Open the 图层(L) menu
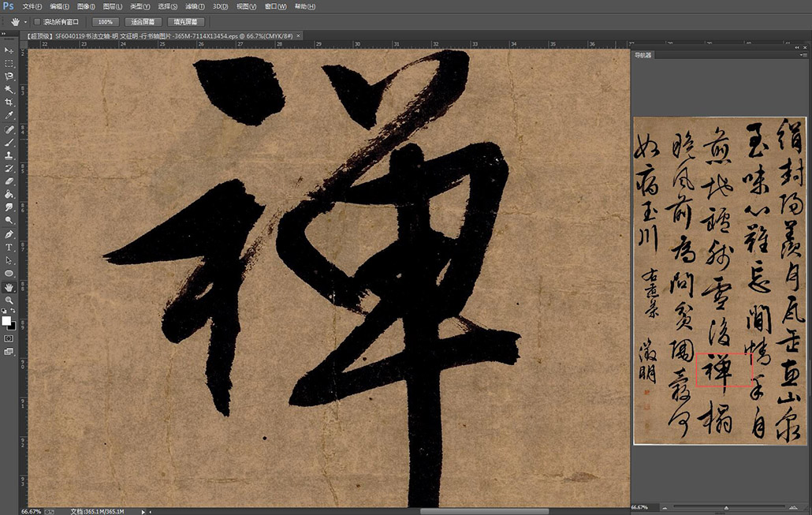812x515 pixels. [x=113, y=6]
